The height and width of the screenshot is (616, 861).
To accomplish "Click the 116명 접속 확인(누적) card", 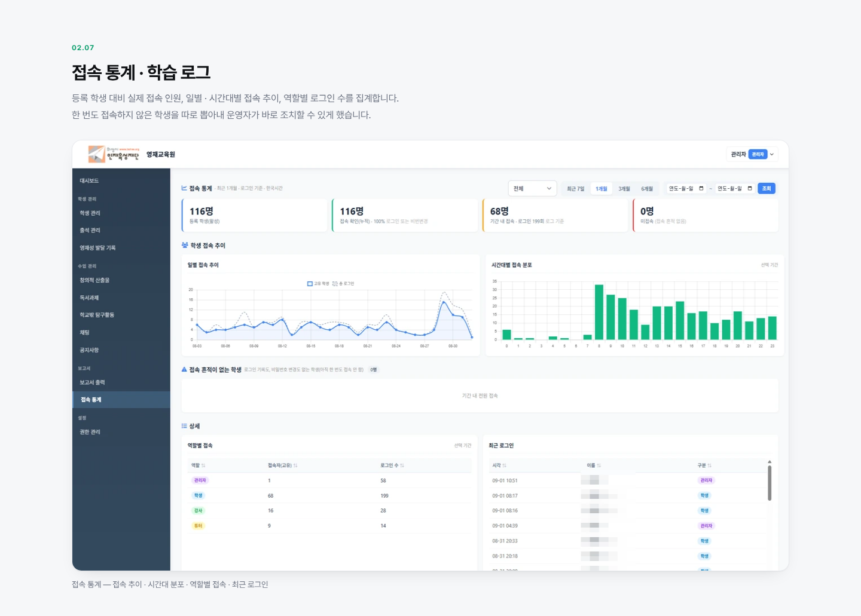I will tap(405, 215).
